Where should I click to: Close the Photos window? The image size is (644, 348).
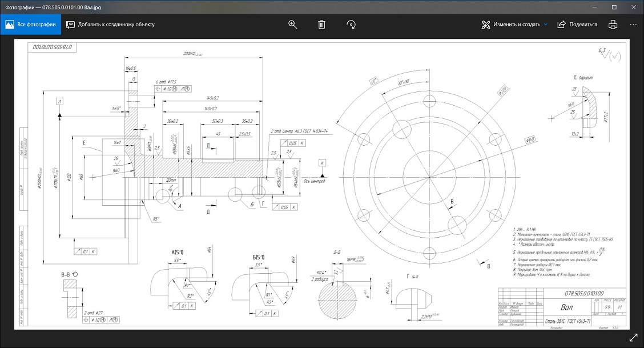coord(633,7)
